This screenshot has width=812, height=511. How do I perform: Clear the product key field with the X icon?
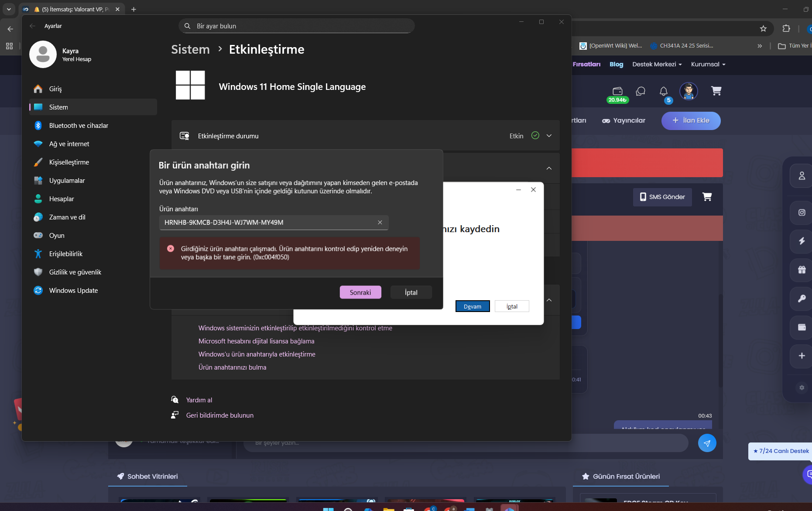380,223
